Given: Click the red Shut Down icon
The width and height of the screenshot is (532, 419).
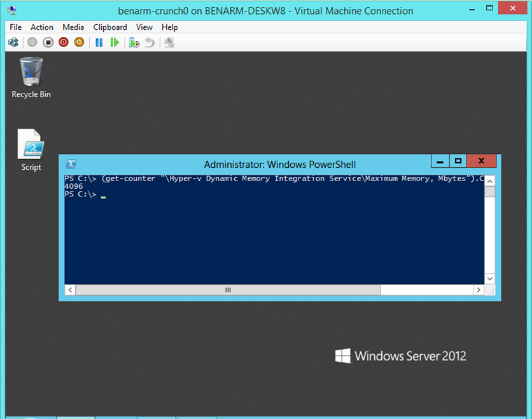Looking at the screenshot, I should 64,43.
